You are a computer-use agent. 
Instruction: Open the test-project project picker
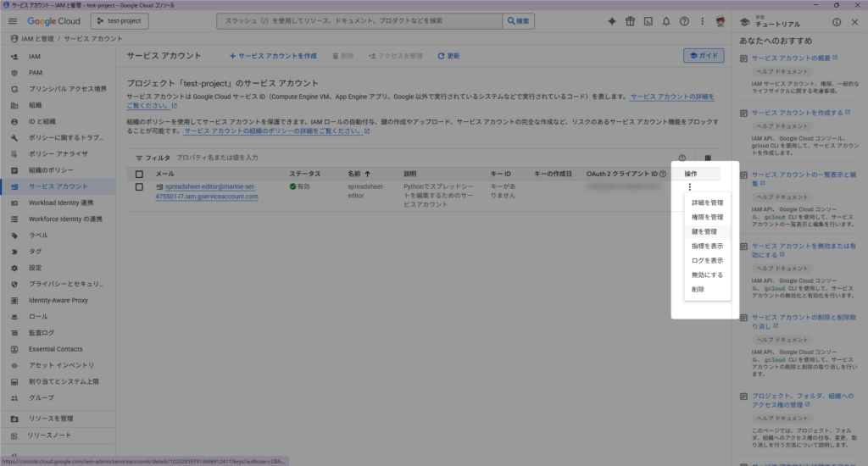[x=119, y=21]
